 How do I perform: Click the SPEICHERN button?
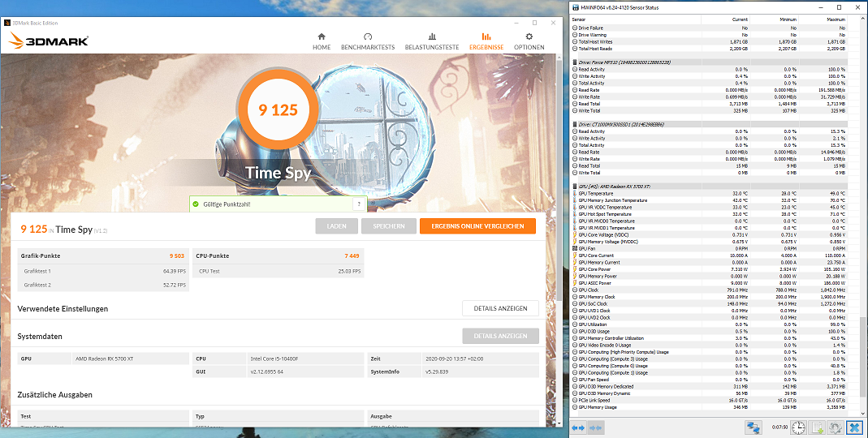tap(389, 226)
